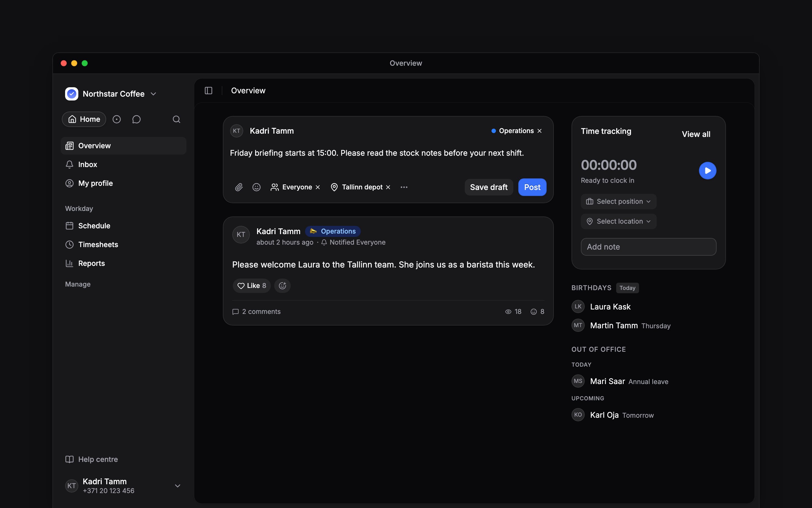Screen dimensions: 812x508
Task: Click into the Friday briefing message text
Action: pos(377,153)
